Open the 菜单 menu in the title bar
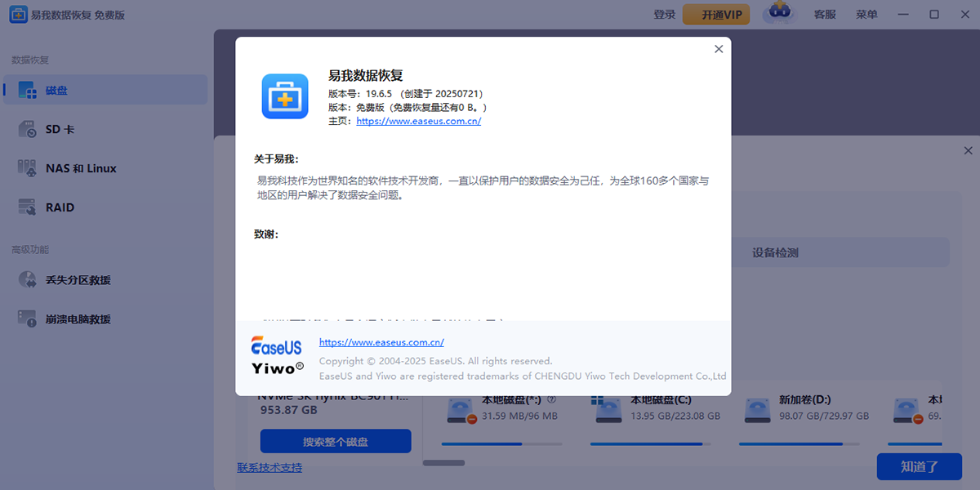This screenshot has width=980, height=490. coord(866,14)
